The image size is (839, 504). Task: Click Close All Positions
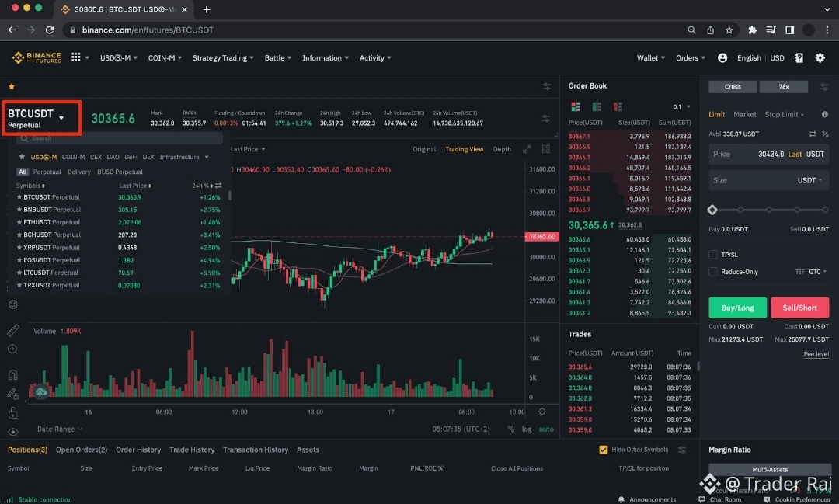pyautogui.click(x=517, y=468)
